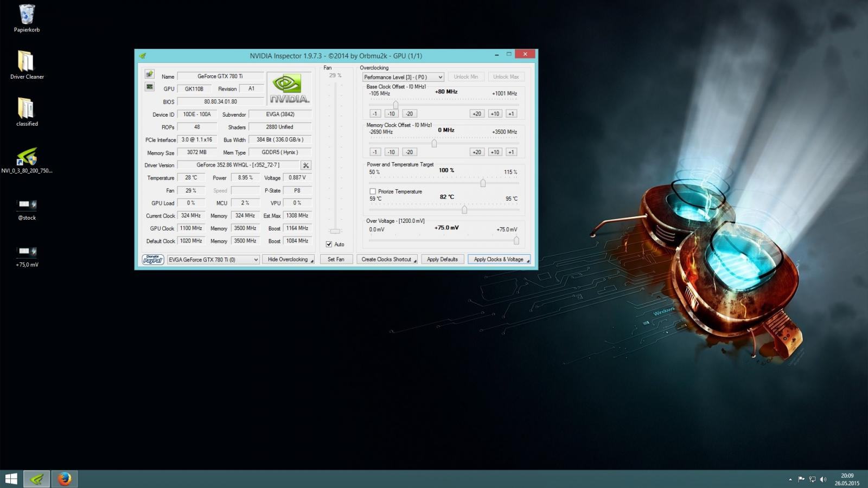Screen dimensions: 868x488
Task: Click the Power Target slider handle
Action: (483, 183)
